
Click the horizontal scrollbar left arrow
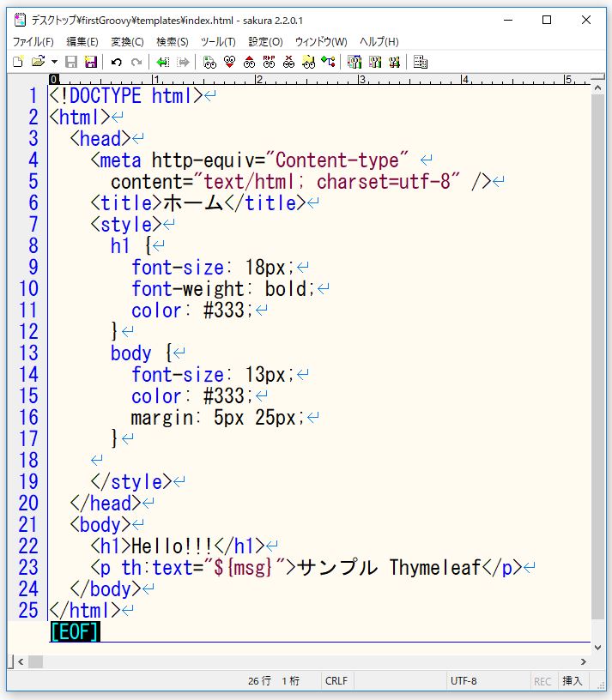[x=21, y=661]
